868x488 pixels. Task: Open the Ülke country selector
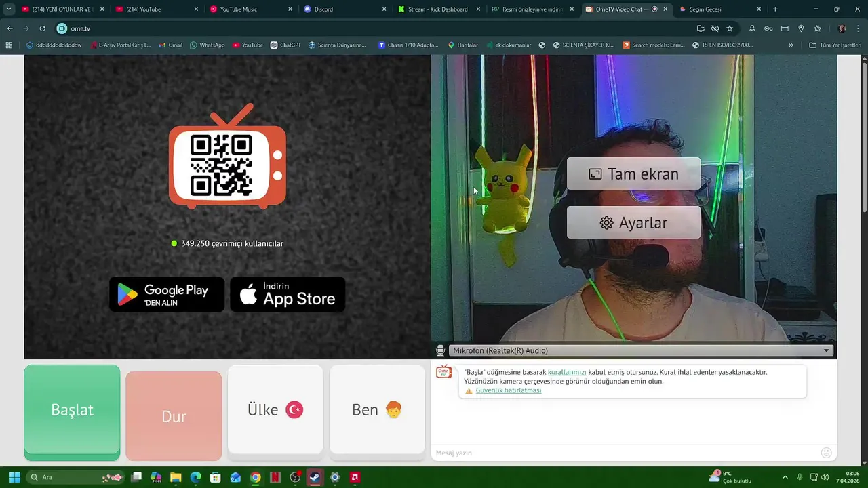point(275,410)
